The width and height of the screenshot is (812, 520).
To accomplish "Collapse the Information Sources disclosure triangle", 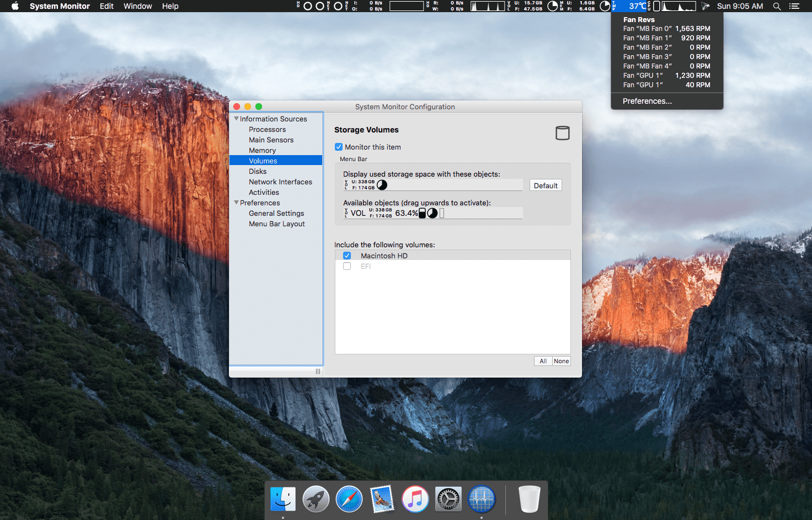I will pos(236,119).
